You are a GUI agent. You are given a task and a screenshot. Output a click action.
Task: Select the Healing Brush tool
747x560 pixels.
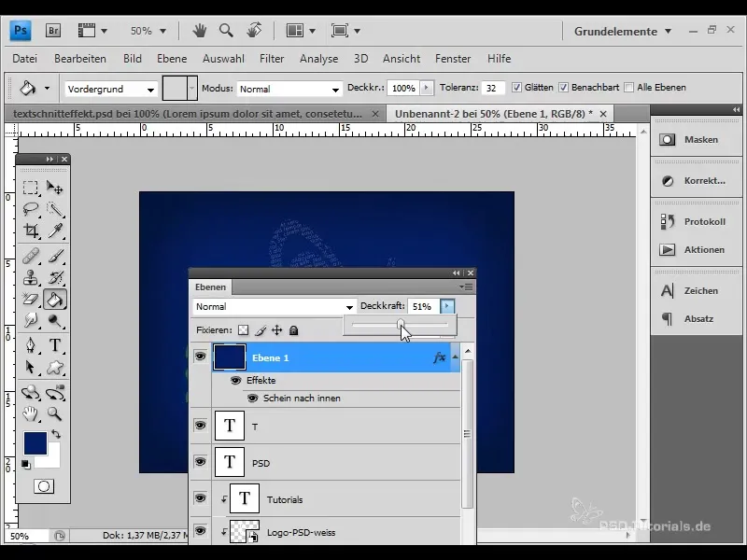pos(31,256)
